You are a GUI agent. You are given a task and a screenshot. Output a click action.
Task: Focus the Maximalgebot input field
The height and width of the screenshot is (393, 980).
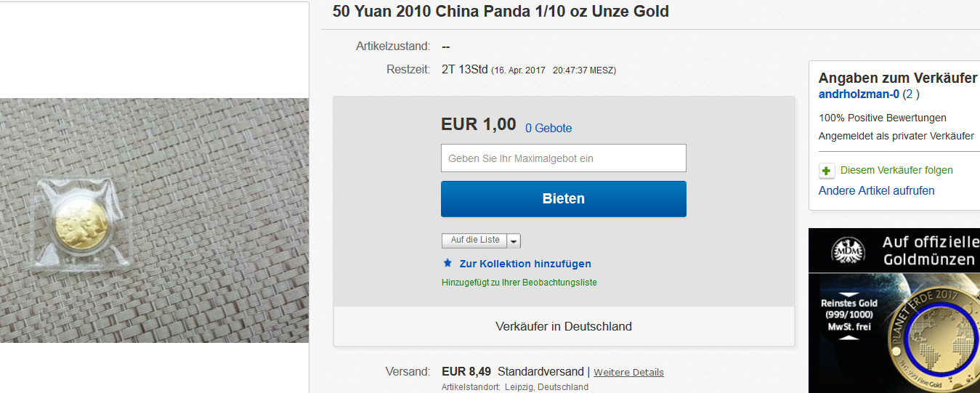pos(564,158)
